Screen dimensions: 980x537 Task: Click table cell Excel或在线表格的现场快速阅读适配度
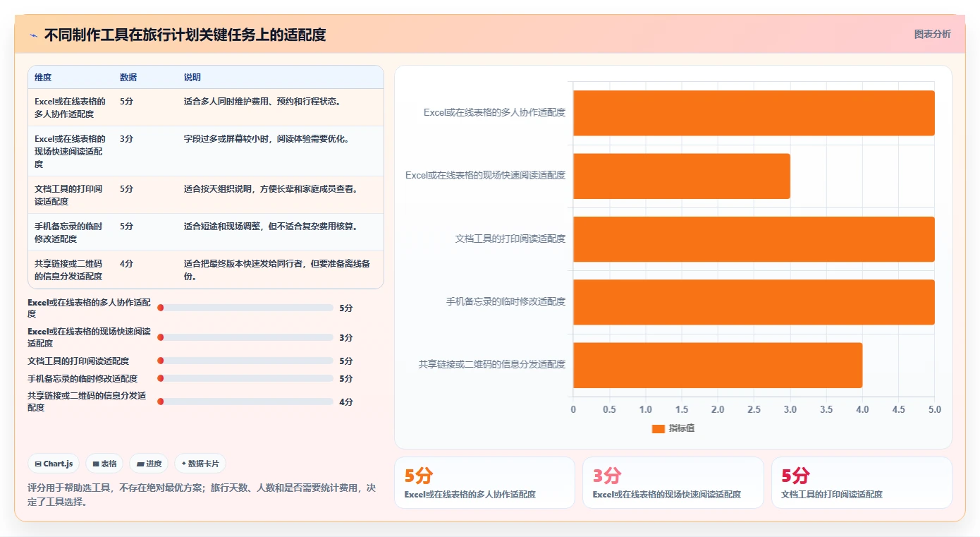71,151
